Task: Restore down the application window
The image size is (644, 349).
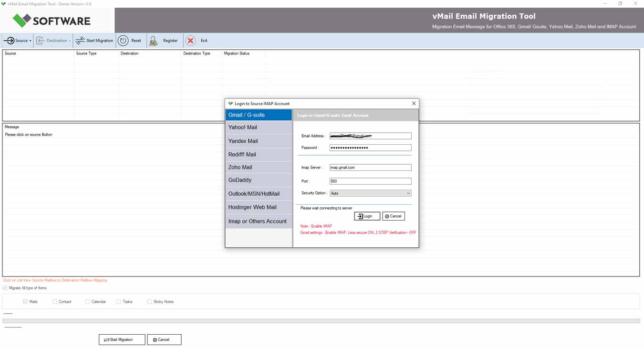Action: click(x=620, y=3)
